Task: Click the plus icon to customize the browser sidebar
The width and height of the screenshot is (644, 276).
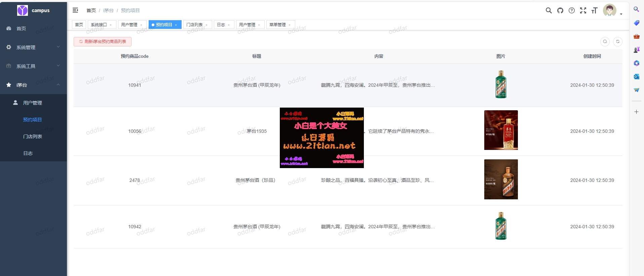Action: pyautogui.click(x=636, y=112)
